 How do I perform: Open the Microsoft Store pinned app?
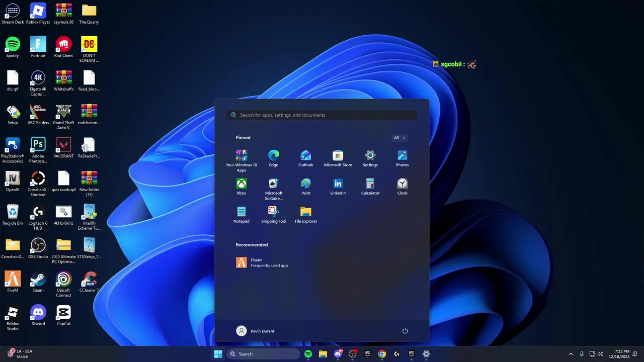click(x=338, y=158)
